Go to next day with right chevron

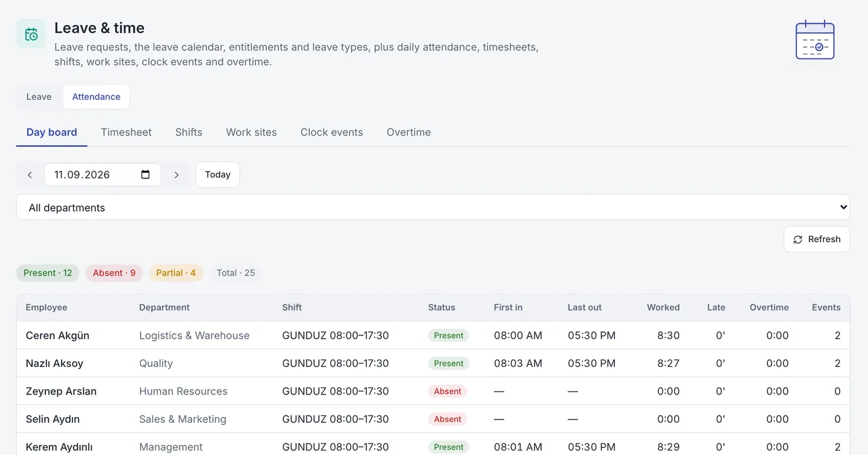coord(176,175)
